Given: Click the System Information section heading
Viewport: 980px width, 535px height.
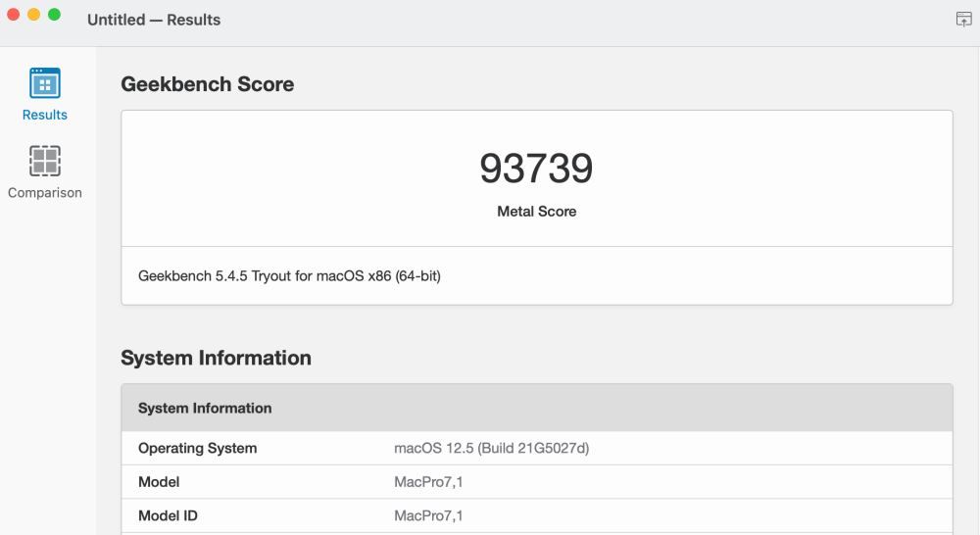Looking at the screenshot, I should (216, 358).
